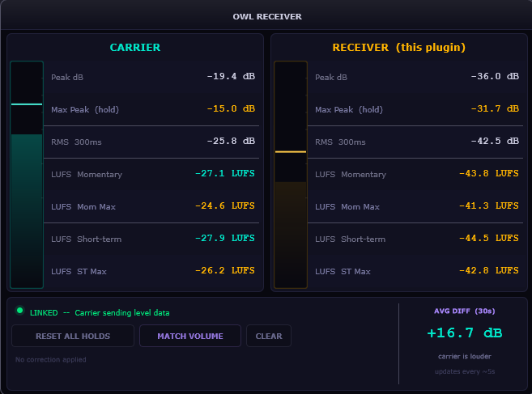
Task: Click the orange Receiver peak hold line
Action: [291, 151]
